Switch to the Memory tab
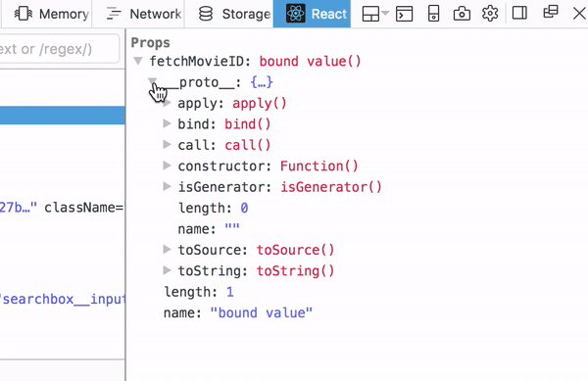 coord(52,14)
